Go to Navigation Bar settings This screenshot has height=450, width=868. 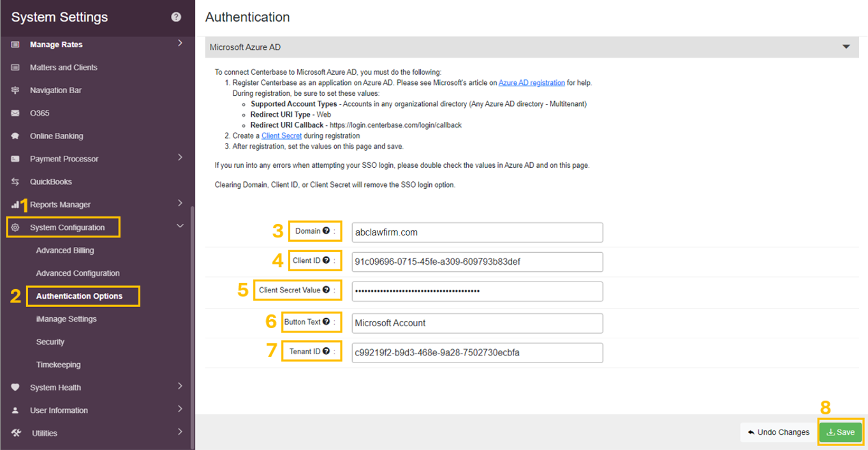(55, 91)
